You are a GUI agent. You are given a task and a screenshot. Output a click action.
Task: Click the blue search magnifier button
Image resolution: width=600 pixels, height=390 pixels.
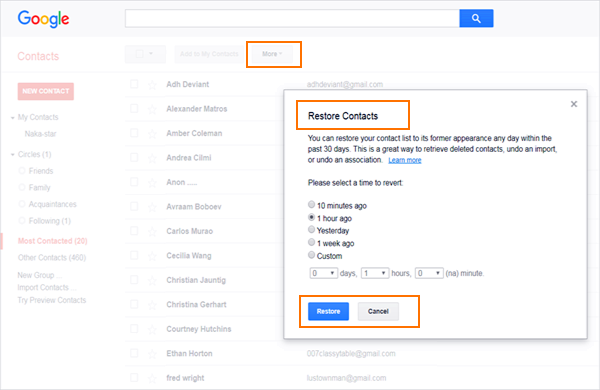pos(476,18)
